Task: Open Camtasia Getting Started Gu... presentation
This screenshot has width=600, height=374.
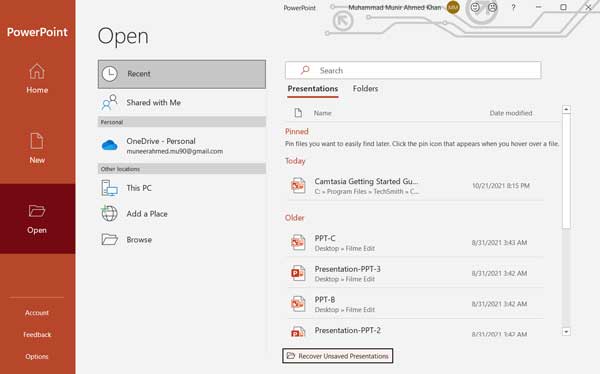Action: pyautogui.click(x=415, y=186)
